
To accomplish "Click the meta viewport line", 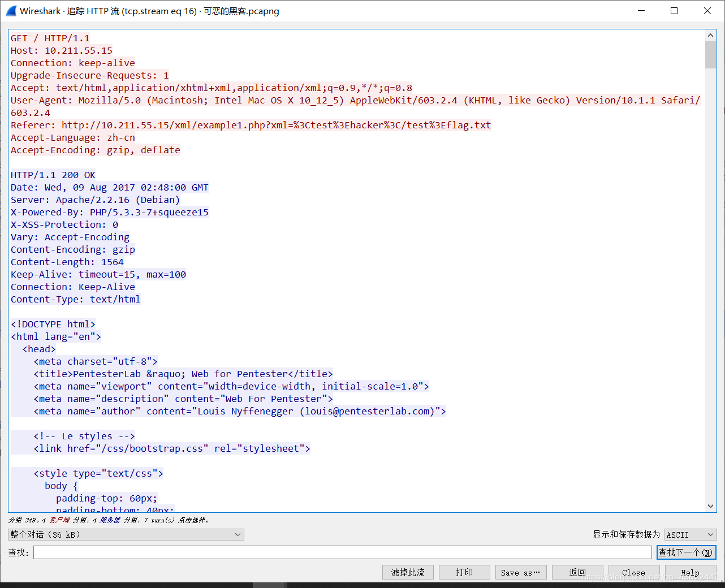I will (x=231, y=386).
